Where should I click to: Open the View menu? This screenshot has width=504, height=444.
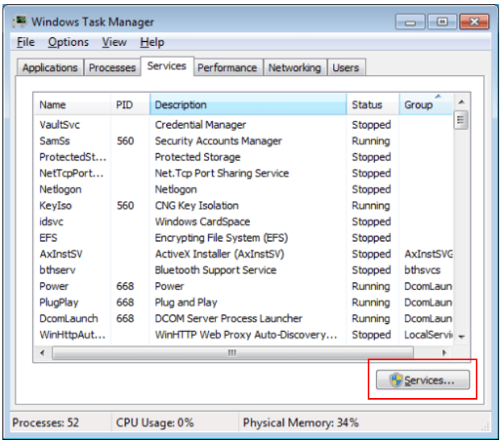point(115,42)
